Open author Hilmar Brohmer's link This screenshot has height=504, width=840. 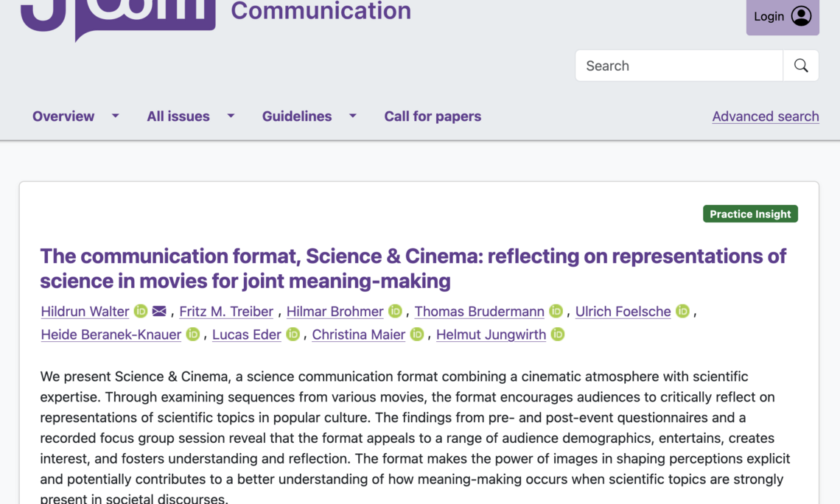click(x=335, y=311)
